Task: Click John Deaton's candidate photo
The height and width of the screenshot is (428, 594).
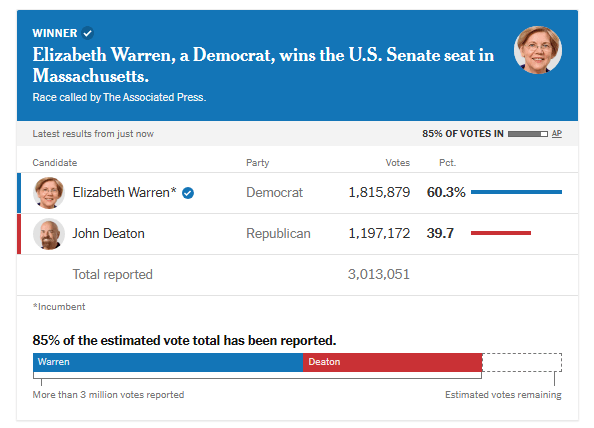Action: pos(48,234)
